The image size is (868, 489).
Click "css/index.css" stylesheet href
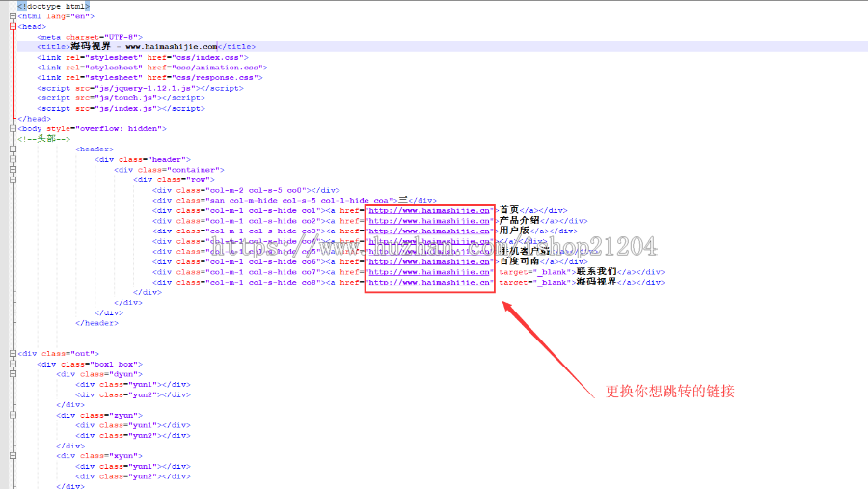[207, 57]
